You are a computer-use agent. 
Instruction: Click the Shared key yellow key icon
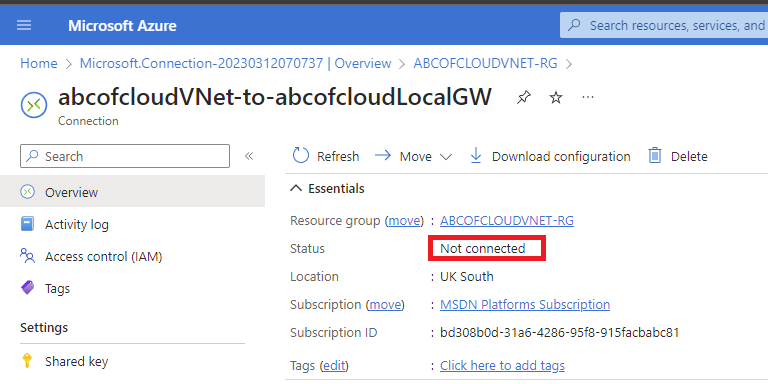coord(27,361)
